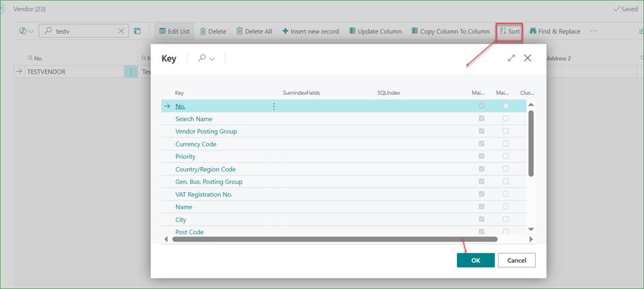644x289 pixels.
Task: Click the down arrow of the vertical scrollbar
Action: point(530,229)
